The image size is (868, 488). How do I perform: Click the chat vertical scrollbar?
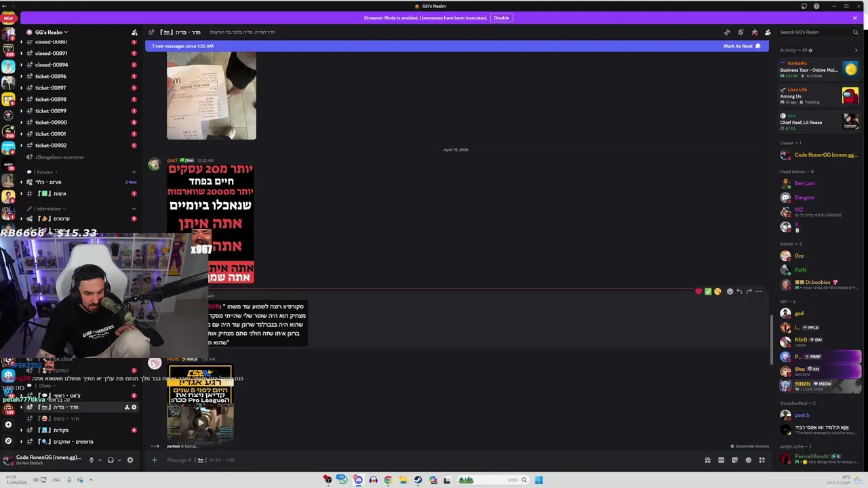772,339
